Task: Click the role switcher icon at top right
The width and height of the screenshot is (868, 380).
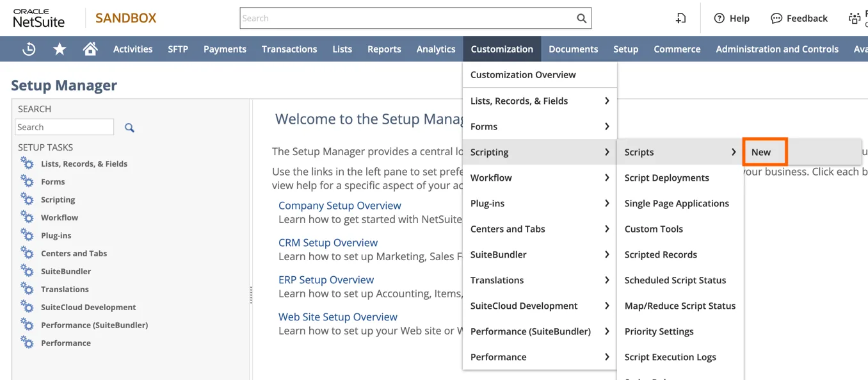Action: 855,18
